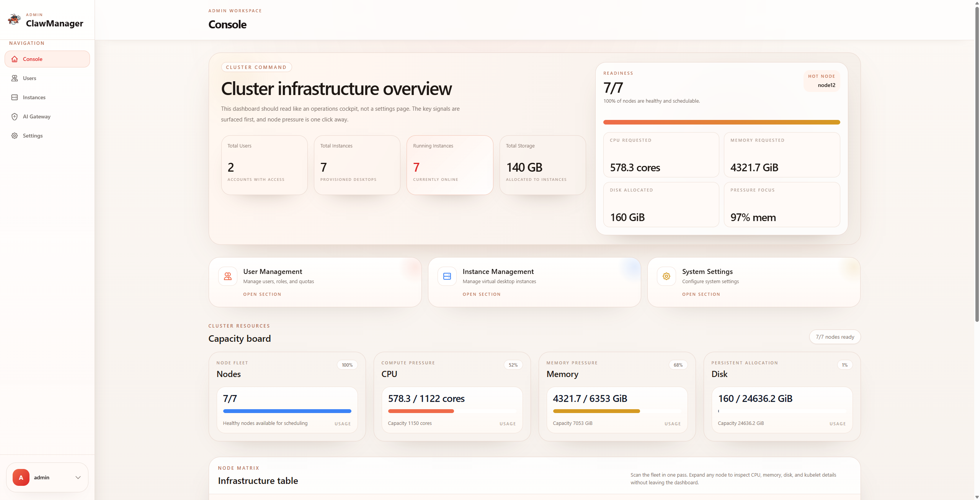Click the Instance Management card icon
Image resolution: width=980 pixels, height=500 pixels.
447,276
